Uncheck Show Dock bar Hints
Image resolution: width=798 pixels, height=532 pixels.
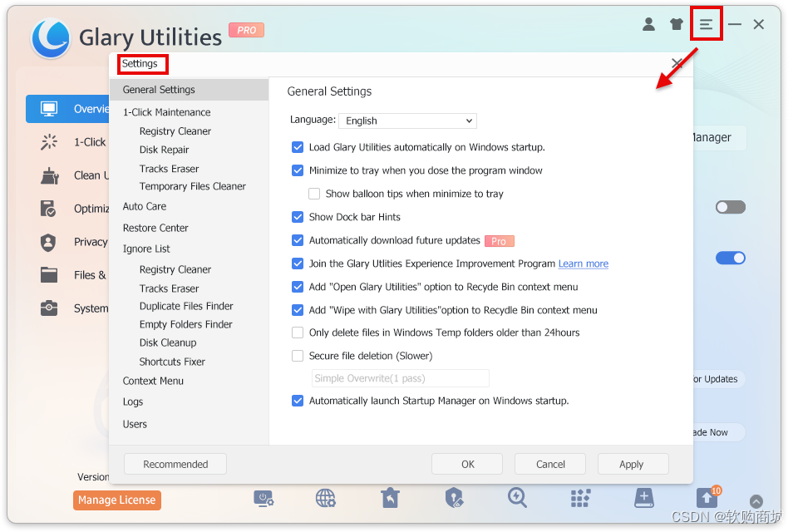(298, 216)
